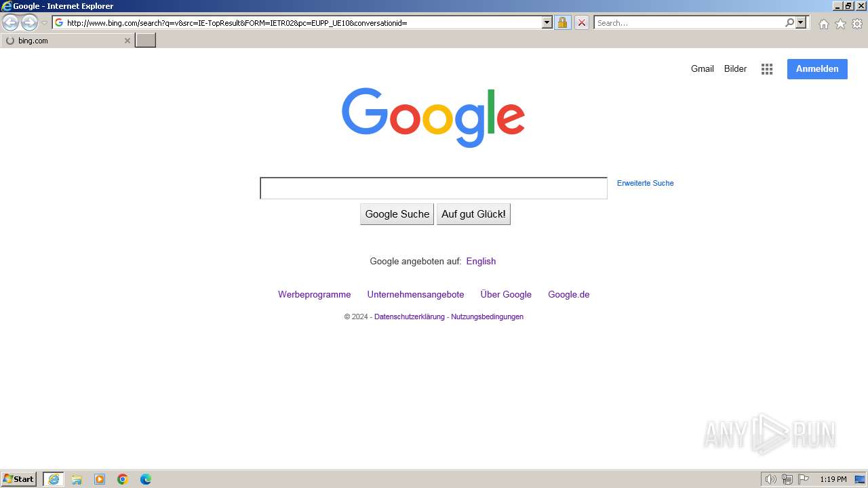Viewport: 868px width, 488px height.
Task: Expand the search provider dropdown arrow
Action: [801, 22]
